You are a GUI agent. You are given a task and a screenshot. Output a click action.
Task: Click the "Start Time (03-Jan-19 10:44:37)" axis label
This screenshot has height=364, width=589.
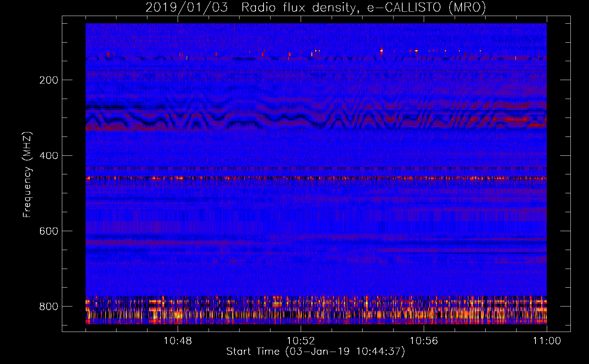pyautogui.click(x=316, y=352)
